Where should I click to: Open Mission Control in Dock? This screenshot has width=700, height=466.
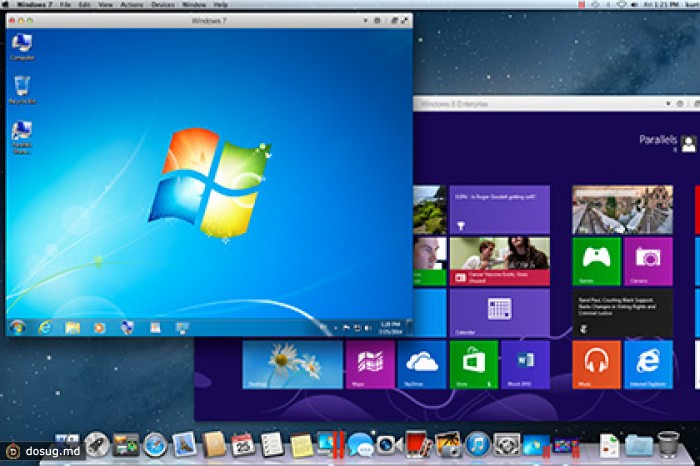click(125, 445)
